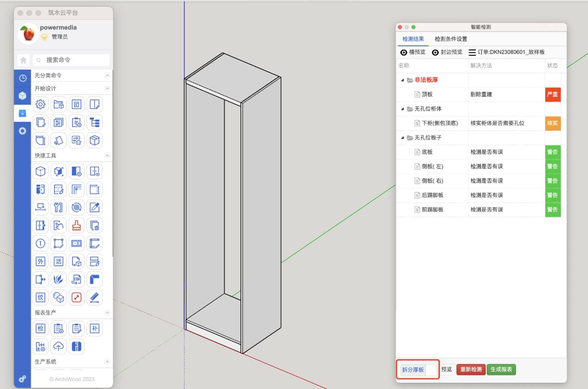Switch to the 检测条件设置 tab

(451, 39)
